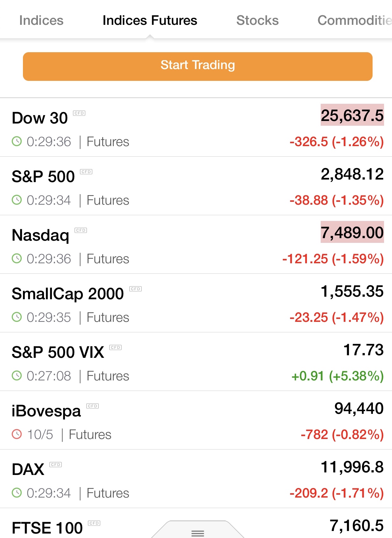Tap the S&P 500 VIX change +0.91 (+5.38%)
Image resolution: width=392 pixels, height=538 pixels.
click(337, 376)
